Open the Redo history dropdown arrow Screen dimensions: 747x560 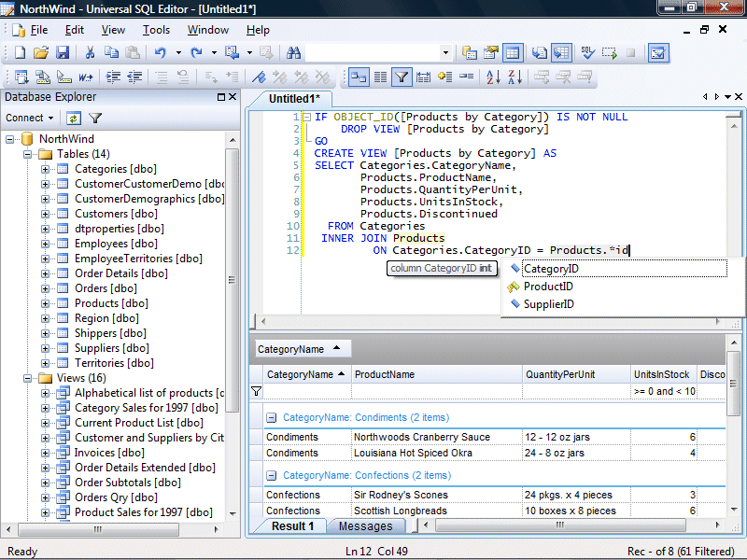click(214, 52)
